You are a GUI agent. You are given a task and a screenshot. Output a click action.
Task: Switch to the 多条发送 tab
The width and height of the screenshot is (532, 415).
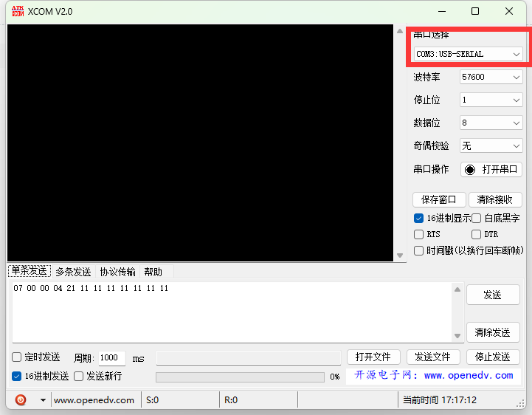pos(73,272)
